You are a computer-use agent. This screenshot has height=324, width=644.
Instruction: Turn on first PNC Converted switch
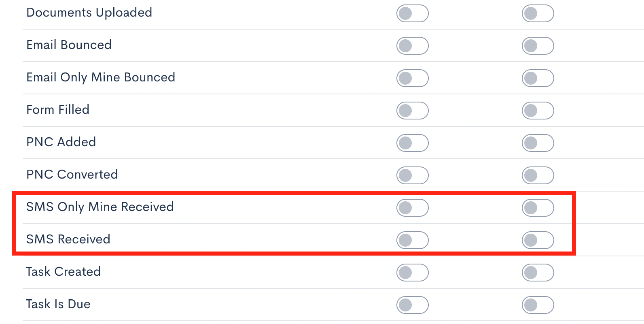coord(412,175)
